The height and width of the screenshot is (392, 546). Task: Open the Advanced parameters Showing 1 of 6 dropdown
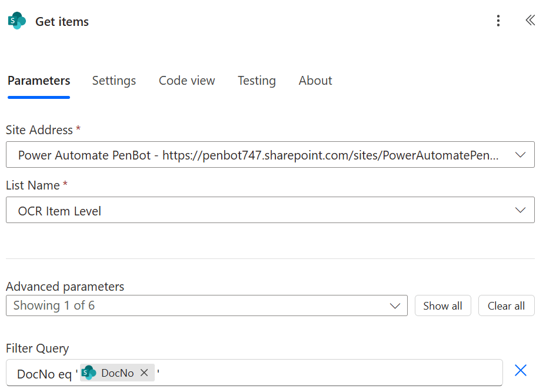click(206, 305)
